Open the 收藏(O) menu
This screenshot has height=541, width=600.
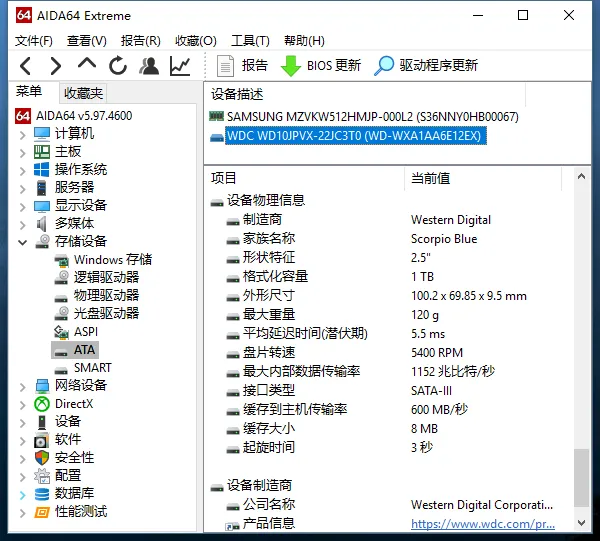(196, 41)
